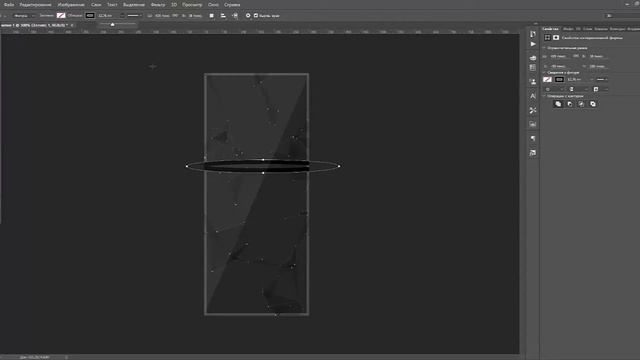This screenshot has width=640, height=360.
Task: Toggle the align edges checkbox
Action: 256,16
